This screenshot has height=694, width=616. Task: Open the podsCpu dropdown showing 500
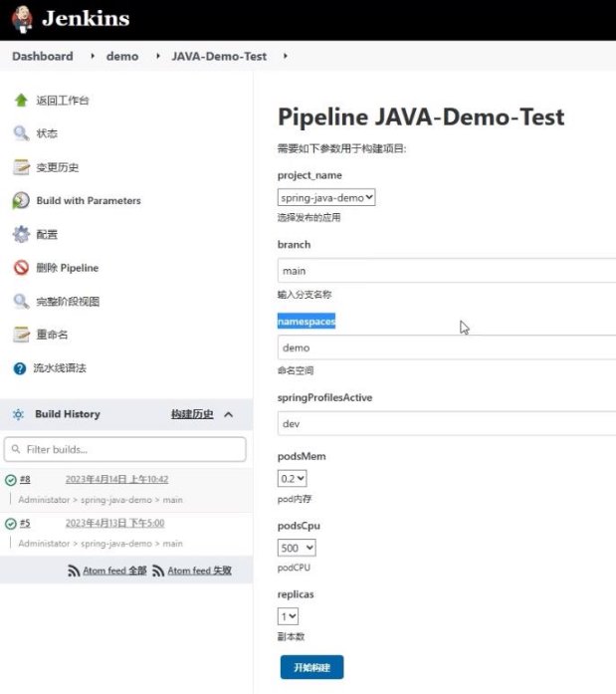(x=297, y=548)
